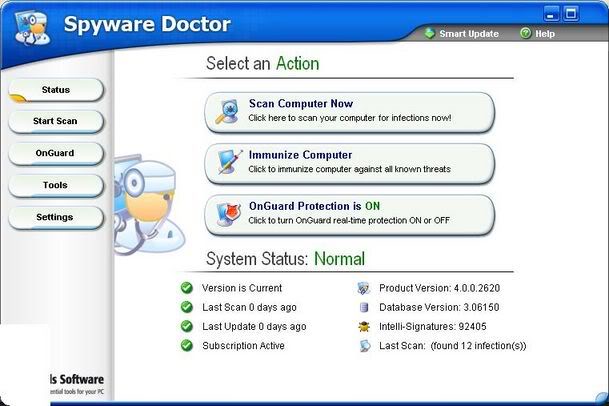Click the Product Version shield icon
The width and height of the screenshot is (609, 406).
tap(364, 288)
